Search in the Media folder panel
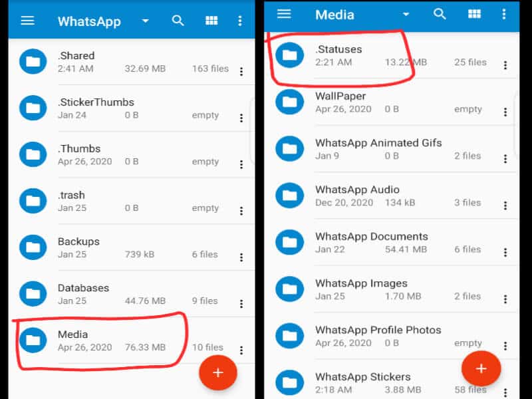 coord(440,14)
